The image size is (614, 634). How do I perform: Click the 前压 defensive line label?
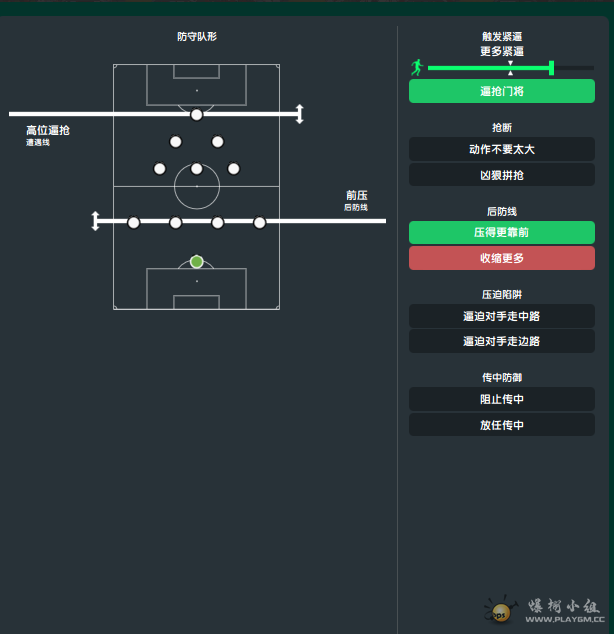[x=357, y=196]
